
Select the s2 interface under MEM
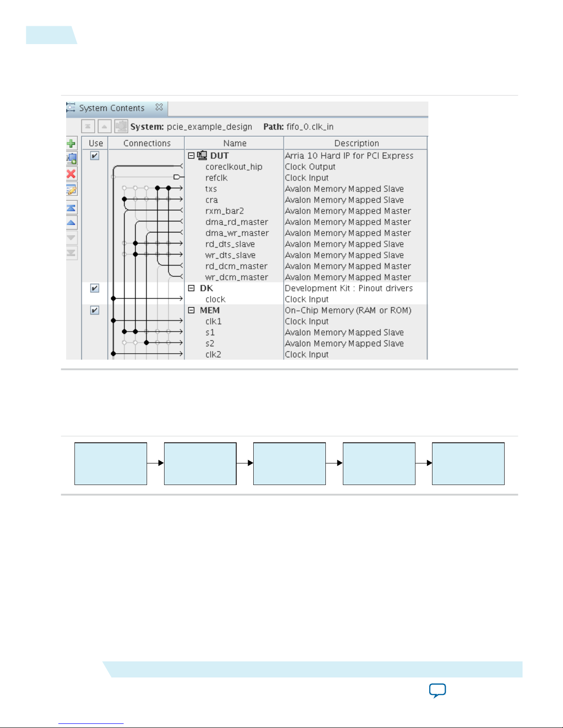pos(210,343)
